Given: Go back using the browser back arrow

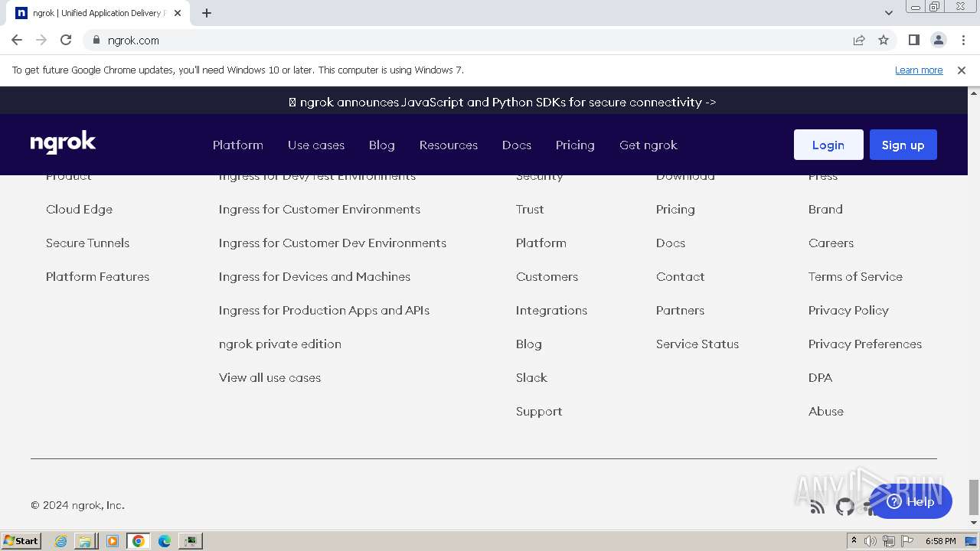Looking at the screenshot, I should (x=17, y=40).
